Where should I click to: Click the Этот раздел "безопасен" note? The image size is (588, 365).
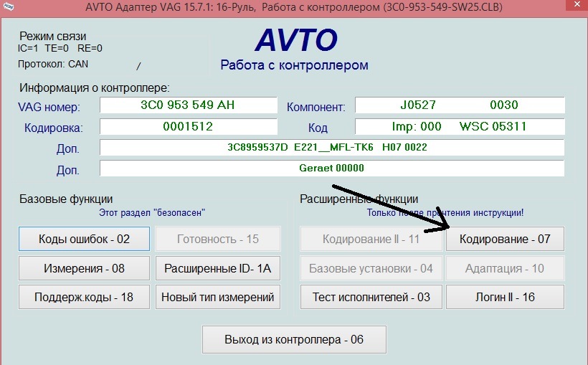[152, 213]
